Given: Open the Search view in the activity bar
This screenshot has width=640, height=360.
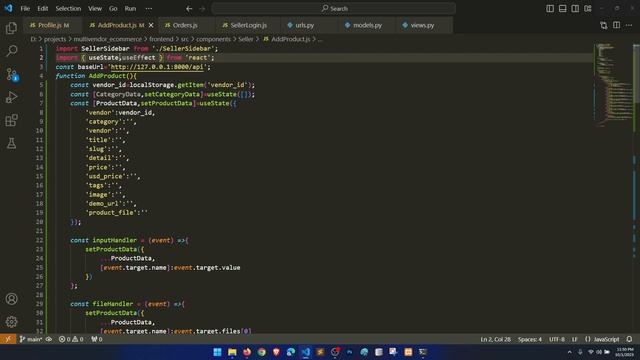Looking at the screenshot, I should tap(11, 51).
